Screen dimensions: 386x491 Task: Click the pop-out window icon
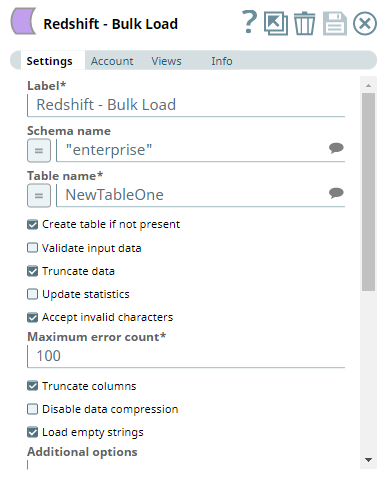tap(276, 23)
